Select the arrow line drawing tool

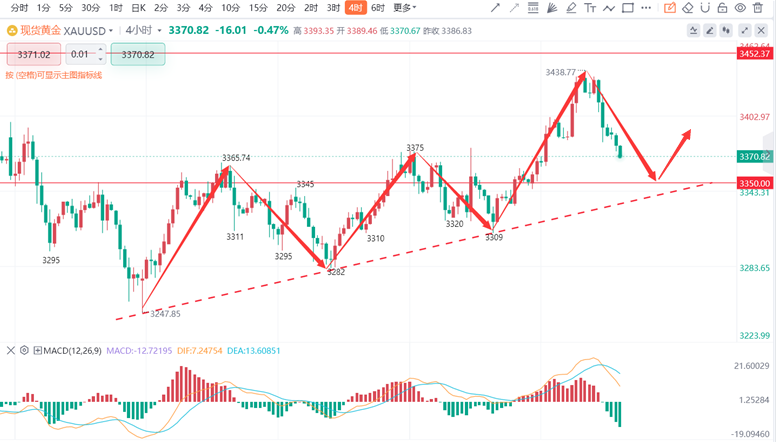point(495,8)
